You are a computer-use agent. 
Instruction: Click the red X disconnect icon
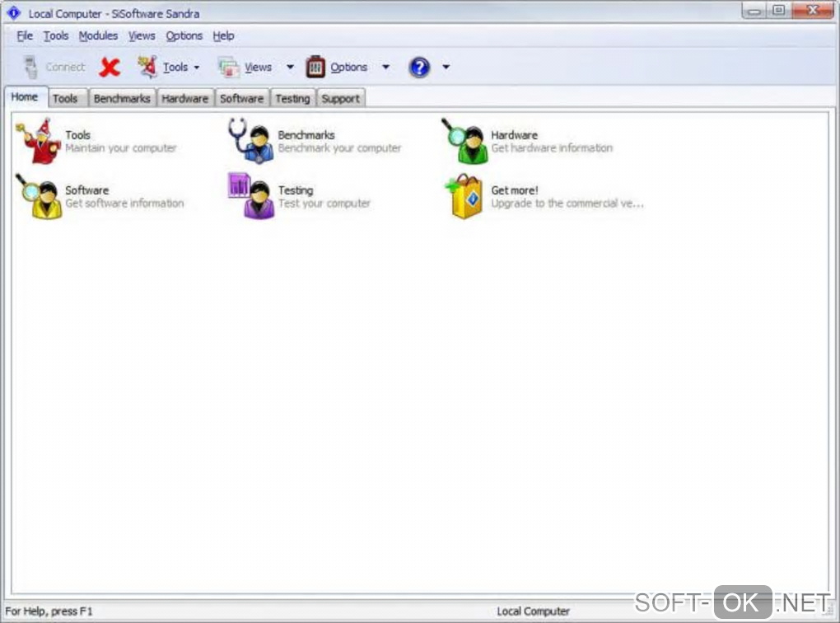110,67
